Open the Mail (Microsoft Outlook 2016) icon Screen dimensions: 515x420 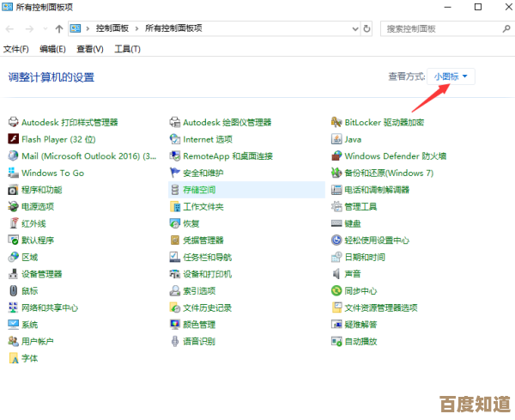coord(14,156)
